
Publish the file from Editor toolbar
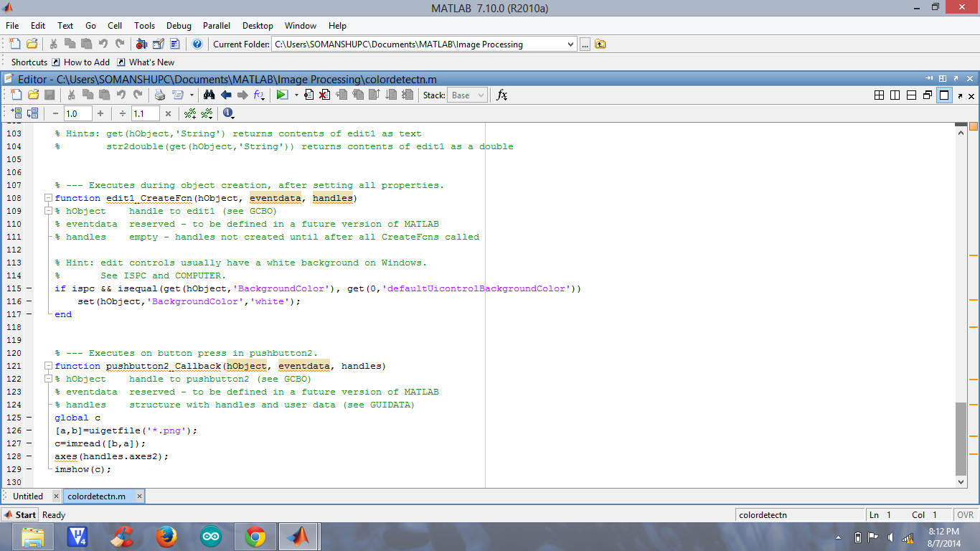pos(176,95)
